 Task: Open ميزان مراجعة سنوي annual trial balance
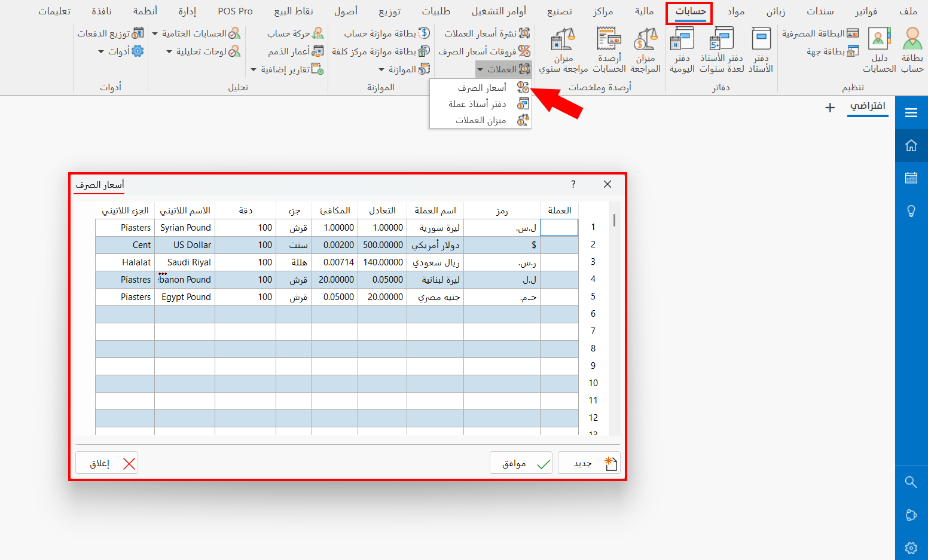tap(563, 50)
